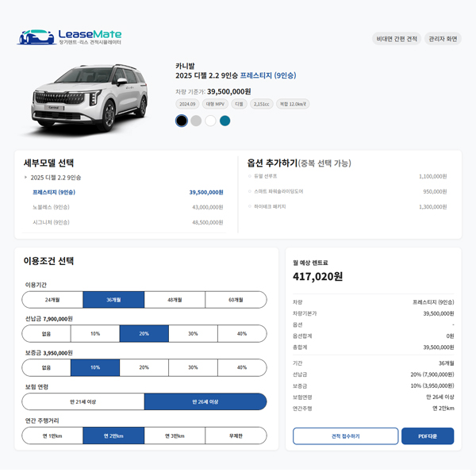
Task: Set 보증금 to 없음
Action: (x=46, y=367)
